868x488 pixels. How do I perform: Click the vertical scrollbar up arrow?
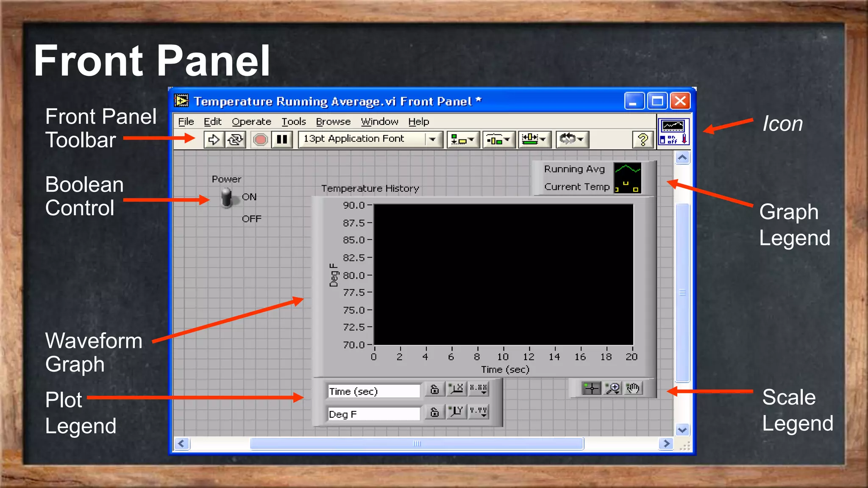[682, 158]
